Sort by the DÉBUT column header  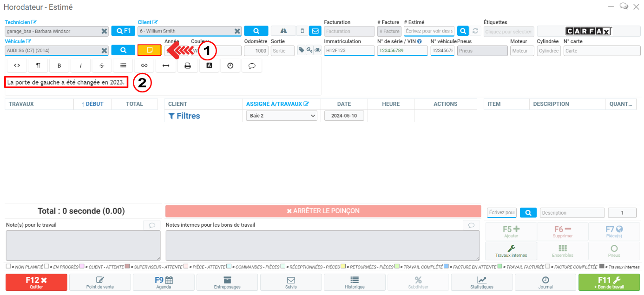click(x=92, y=104)
